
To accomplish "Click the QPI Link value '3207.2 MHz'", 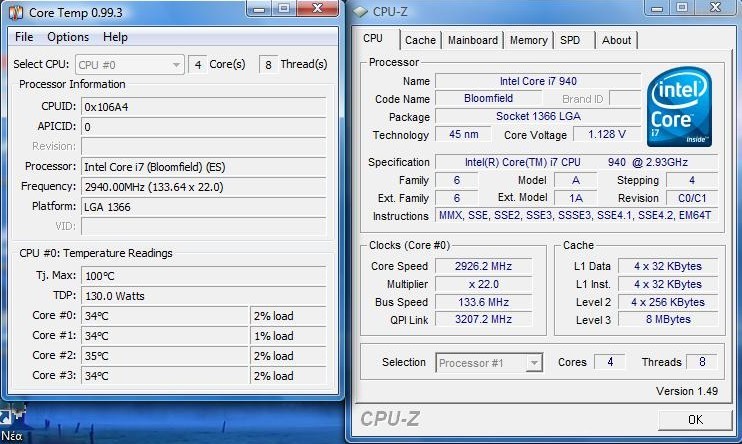I will coord(483,320).
